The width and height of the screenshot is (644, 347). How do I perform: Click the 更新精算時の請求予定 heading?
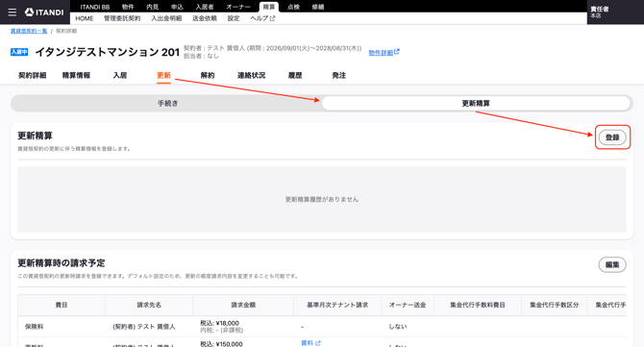[x=62, y=263]
